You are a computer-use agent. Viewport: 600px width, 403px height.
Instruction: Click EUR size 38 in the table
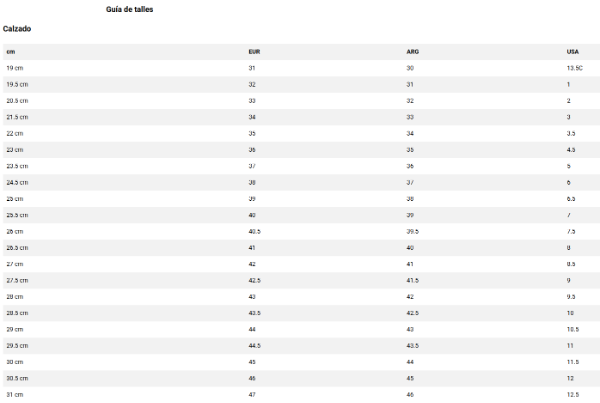point(252,182)
